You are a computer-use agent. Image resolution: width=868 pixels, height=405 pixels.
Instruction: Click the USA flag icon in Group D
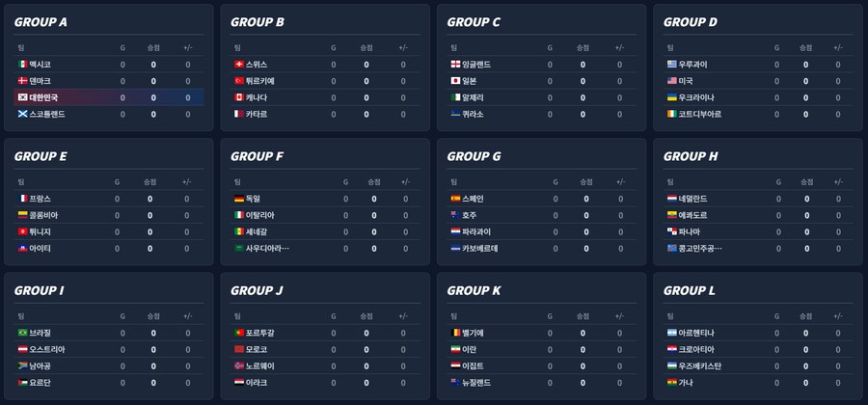point(672,81)
